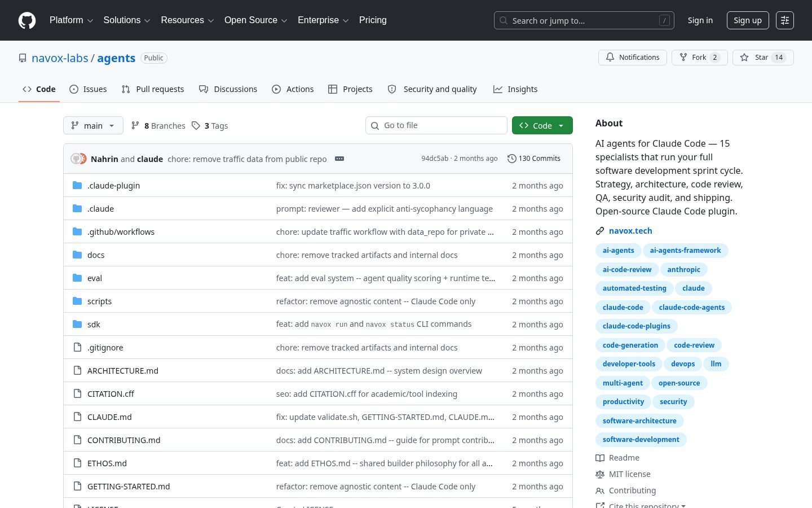The image size is (812, 508).
Task: Open the devops topic tag
Action: point(683,364)
